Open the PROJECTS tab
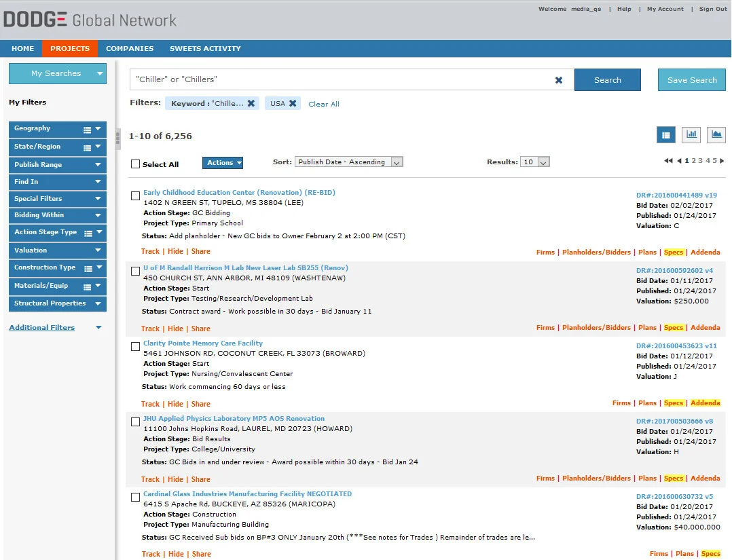The height and width of the screenshot is (560, 732). click(x=70, y=49)
